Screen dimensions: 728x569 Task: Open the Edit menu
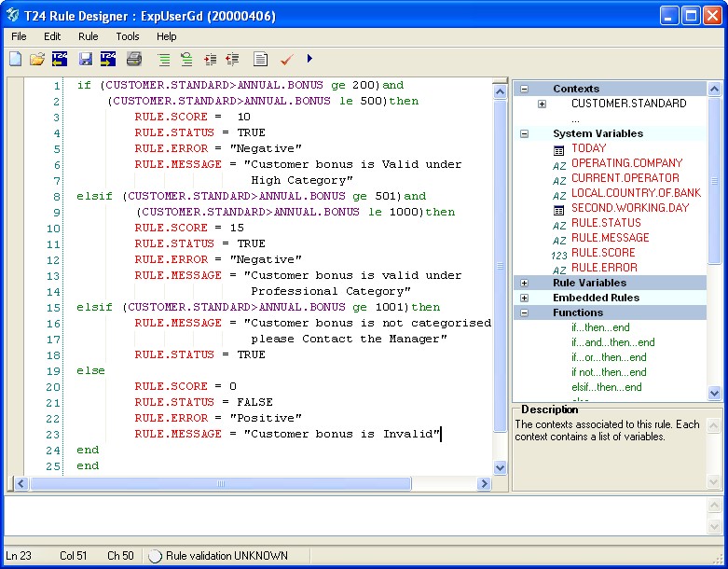point(52,36)
